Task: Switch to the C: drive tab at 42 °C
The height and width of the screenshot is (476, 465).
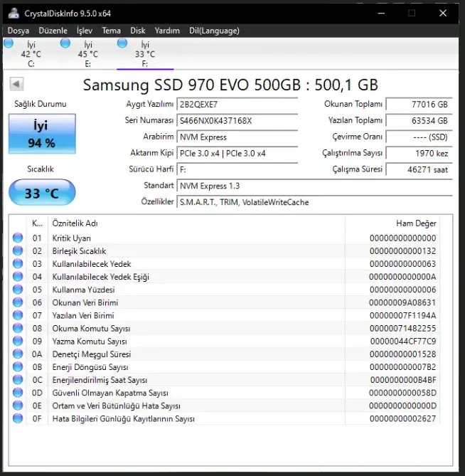Action: pos(31,54)
